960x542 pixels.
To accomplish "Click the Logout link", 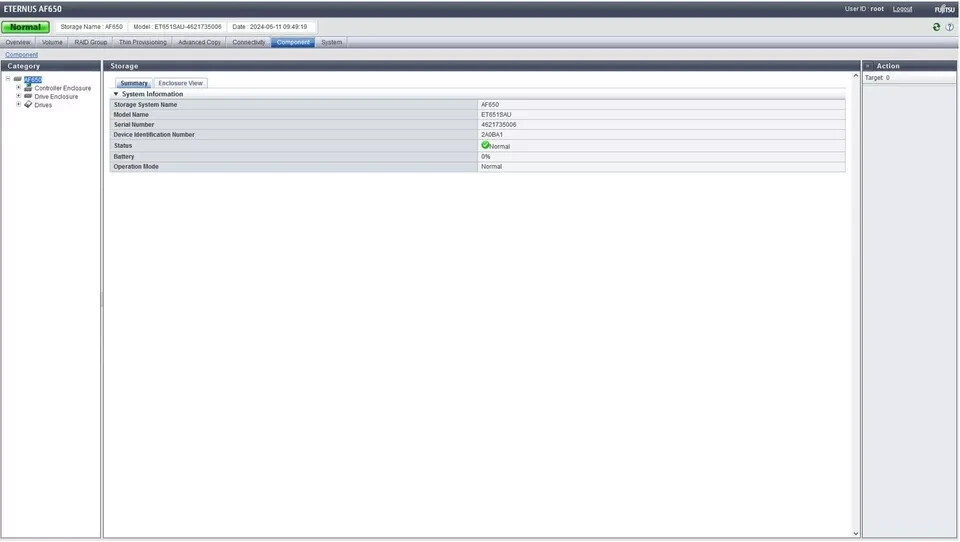I will pos(902,9).
